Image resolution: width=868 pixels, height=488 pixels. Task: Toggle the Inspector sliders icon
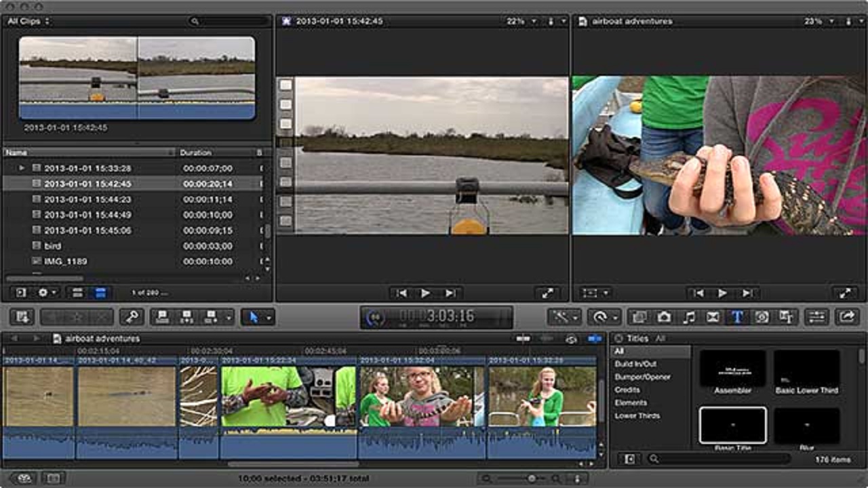(x=816, y=317)
